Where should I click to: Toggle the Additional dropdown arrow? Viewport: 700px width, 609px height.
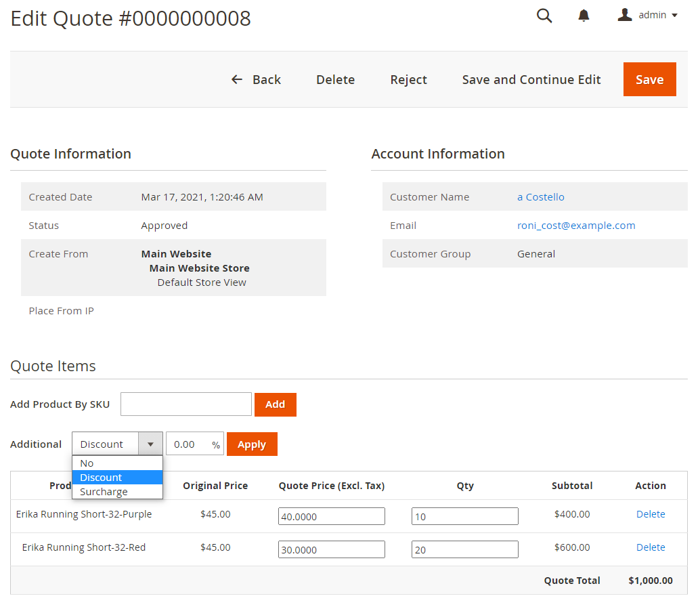[150, 444]
